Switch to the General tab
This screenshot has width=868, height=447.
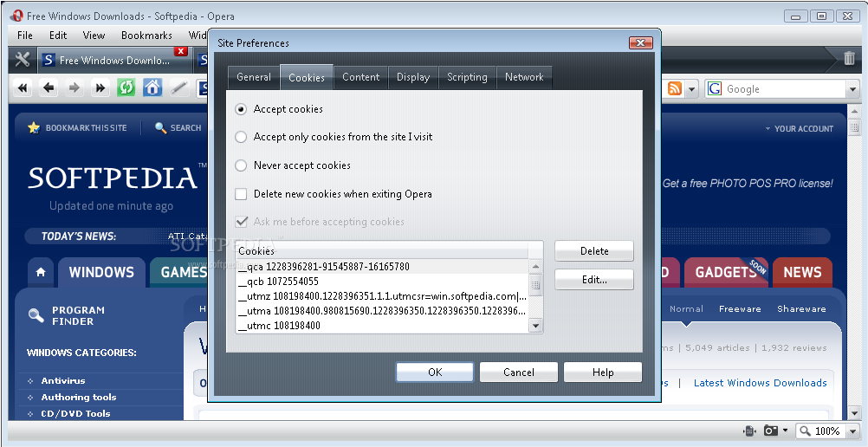point(254,77)
